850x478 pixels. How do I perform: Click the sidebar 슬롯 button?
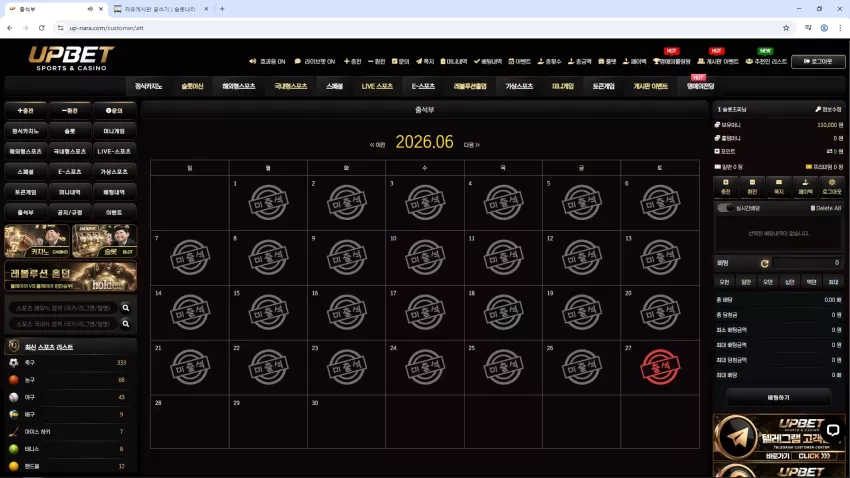point(70,131)
